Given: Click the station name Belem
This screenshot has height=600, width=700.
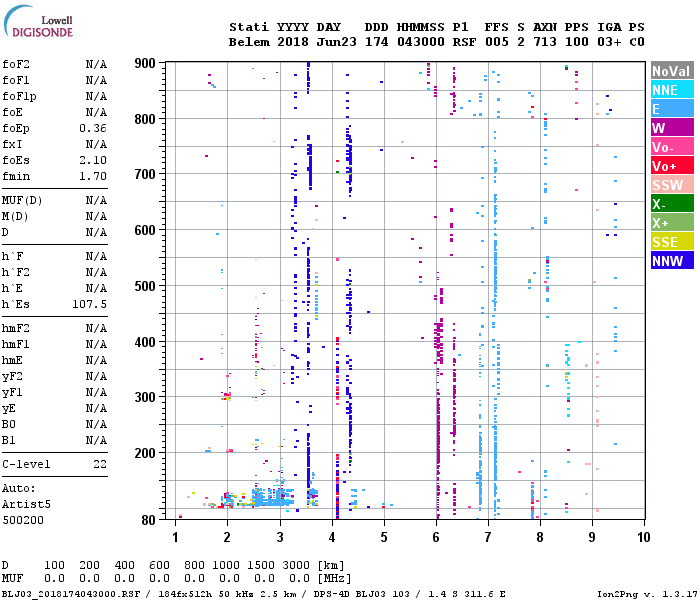Looking at the screenshot, I should click(x=249, y=42).
